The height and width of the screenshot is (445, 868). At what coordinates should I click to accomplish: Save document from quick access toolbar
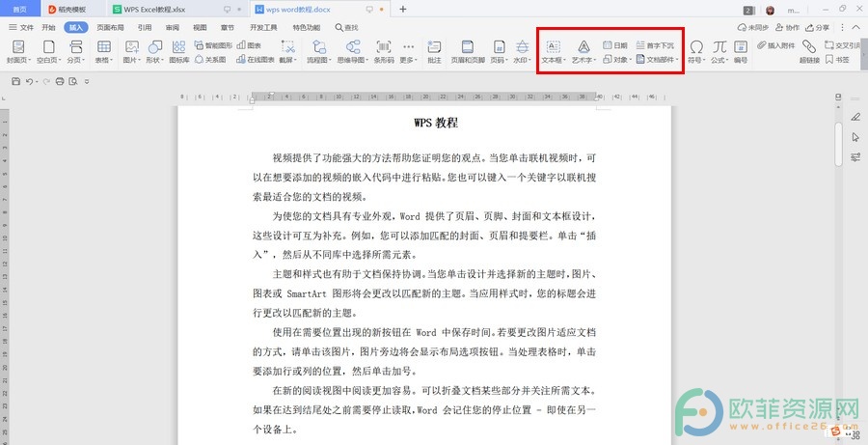pos(15,81)
